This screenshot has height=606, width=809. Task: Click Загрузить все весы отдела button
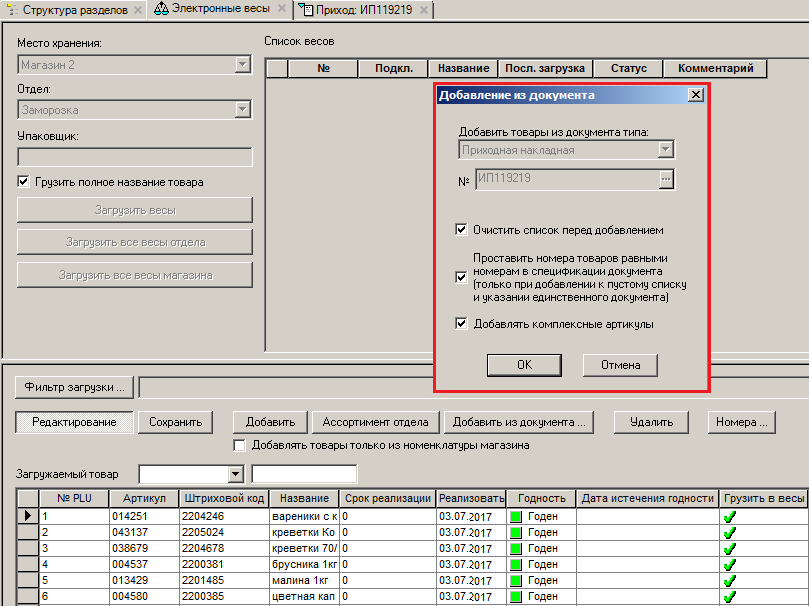pyautogui.click(x=135, y=242)
